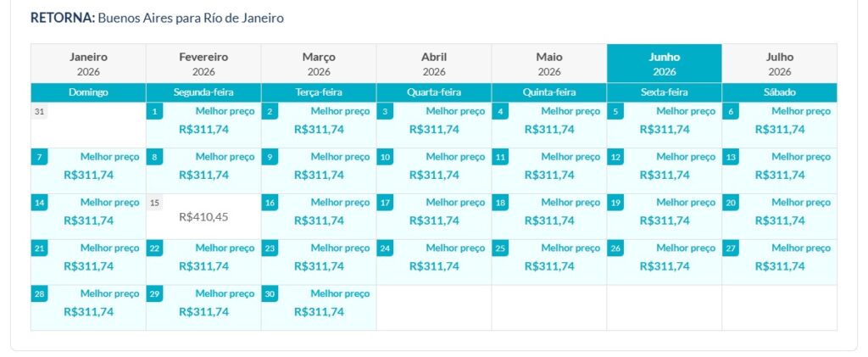Pick June 6 Saturday fare
Screen dimensions: 868x357
tap(780, 125)
